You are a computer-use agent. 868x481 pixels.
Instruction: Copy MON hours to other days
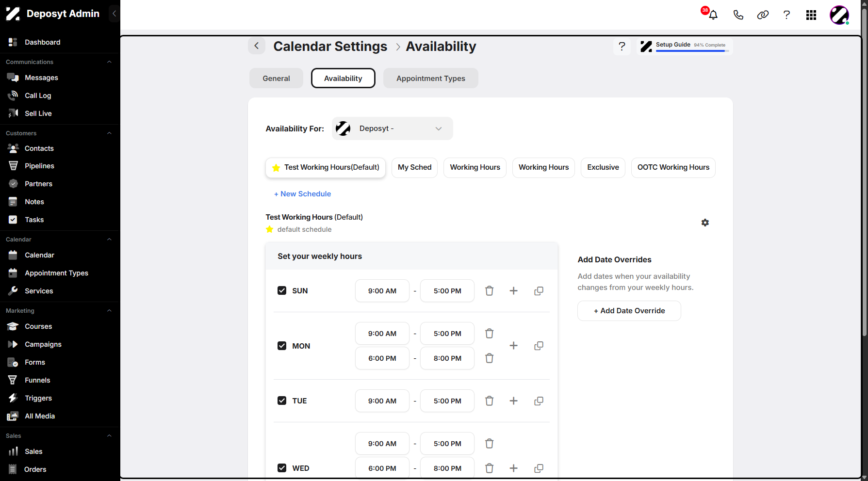point(539,346)
